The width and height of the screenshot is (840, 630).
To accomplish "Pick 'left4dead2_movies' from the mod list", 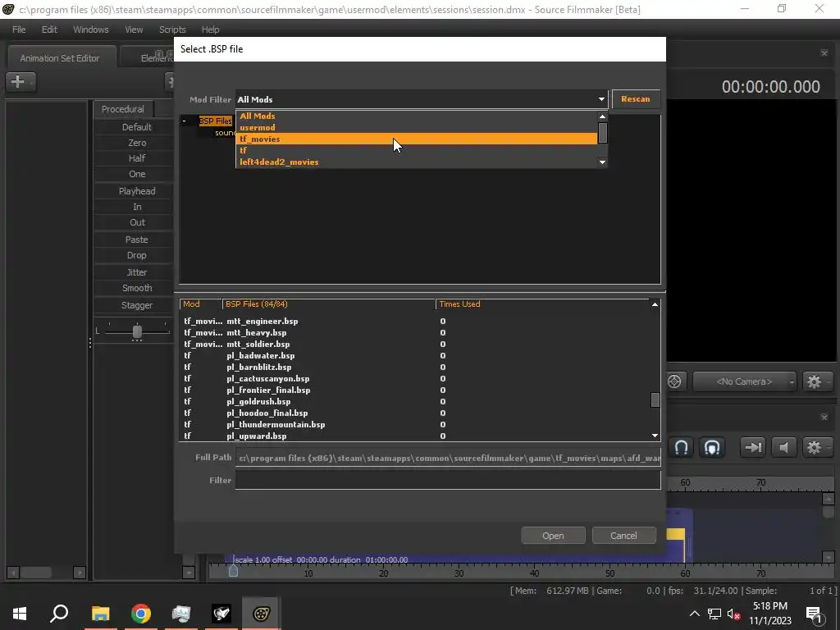I will (417, 162).
